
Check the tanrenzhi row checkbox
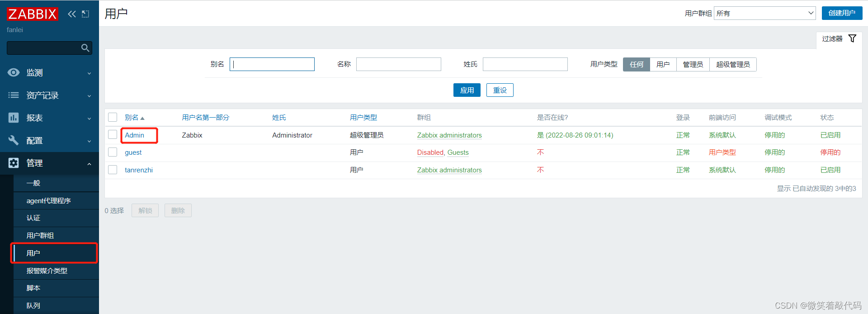click(x=113, y=170)
